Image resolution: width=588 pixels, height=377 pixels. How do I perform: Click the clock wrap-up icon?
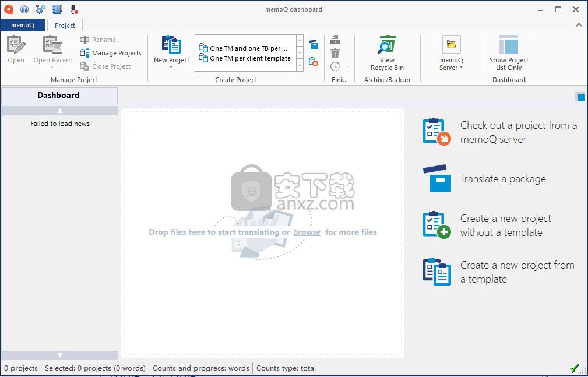click(x=335, y=66)
